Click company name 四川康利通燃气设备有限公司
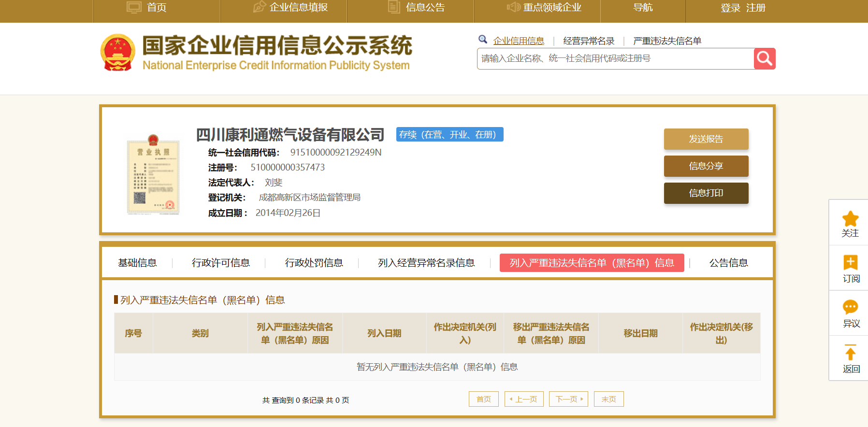868x427 pixels. point(290,134)
